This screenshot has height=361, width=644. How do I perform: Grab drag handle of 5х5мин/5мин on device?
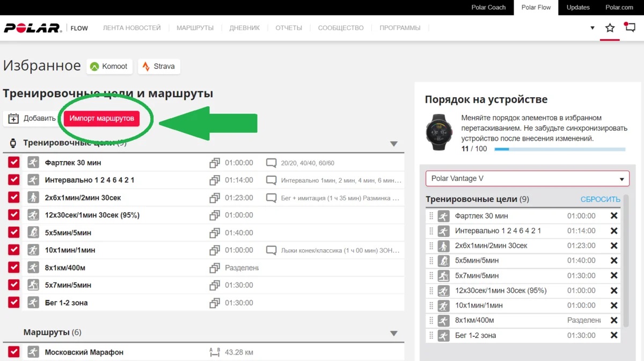pos(431,261)
